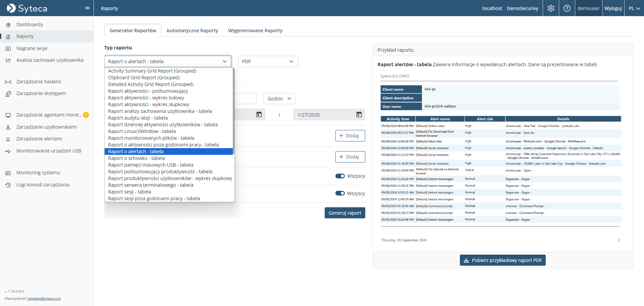The image size is (644, 306).
Task: Open the PL language selector
Action: (x=634, y=8)
